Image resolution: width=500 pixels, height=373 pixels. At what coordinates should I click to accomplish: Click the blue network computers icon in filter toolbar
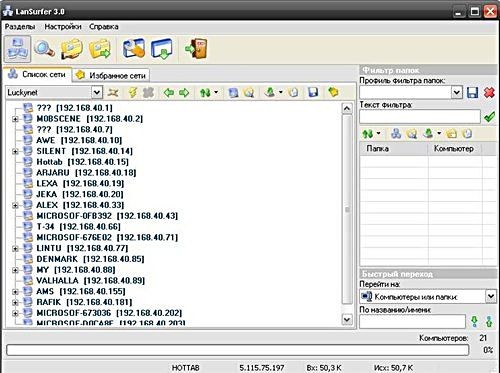(396, 134)
